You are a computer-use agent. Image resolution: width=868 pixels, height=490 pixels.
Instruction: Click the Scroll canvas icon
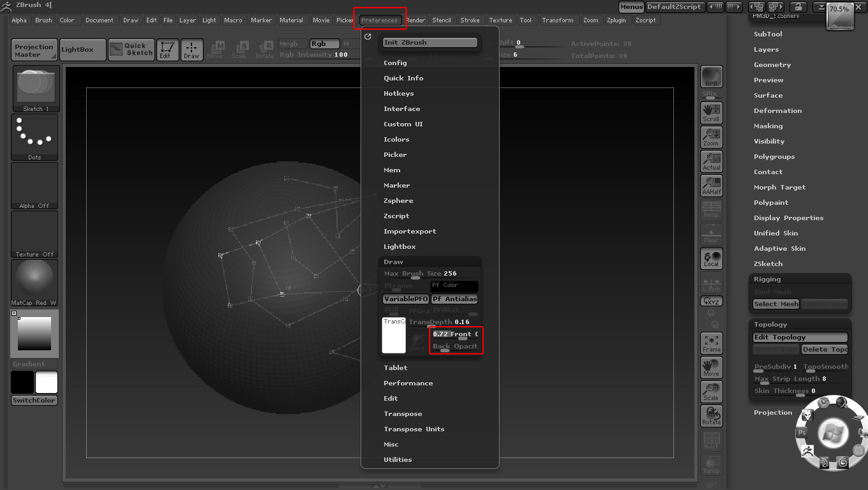point(711,112)
